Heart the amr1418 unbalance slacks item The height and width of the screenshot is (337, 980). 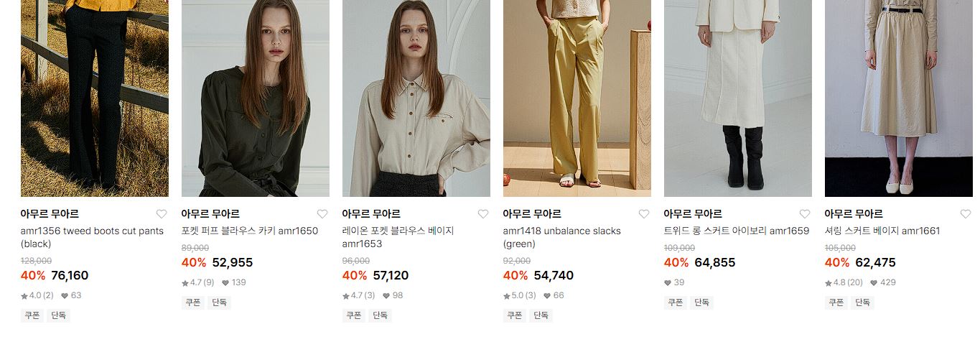tap(644, 214)
